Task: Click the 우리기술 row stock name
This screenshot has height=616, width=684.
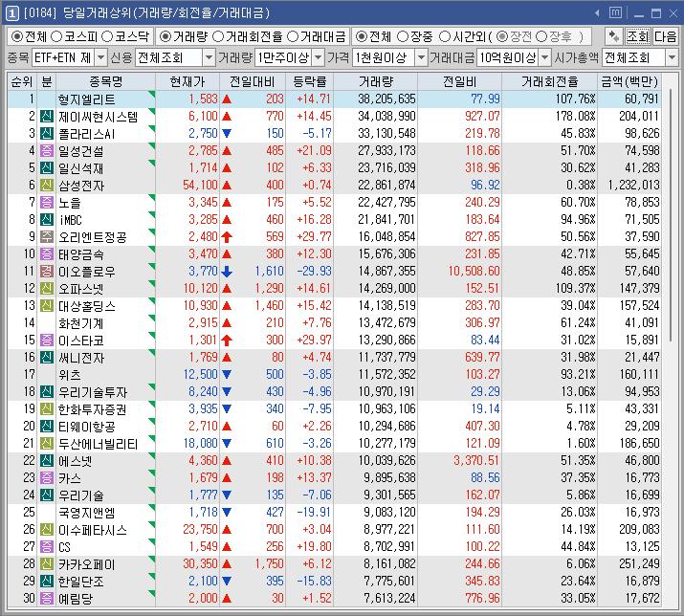Action: (81, 495)
